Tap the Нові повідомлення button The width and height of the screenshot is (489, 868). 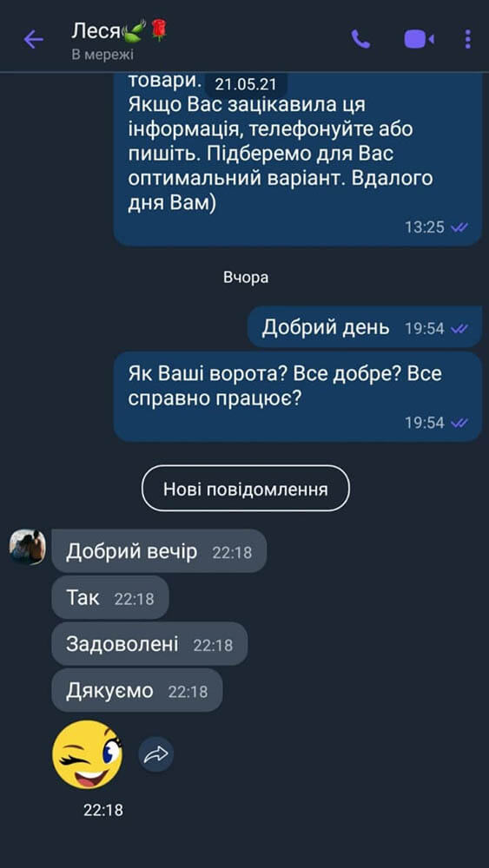245,488
